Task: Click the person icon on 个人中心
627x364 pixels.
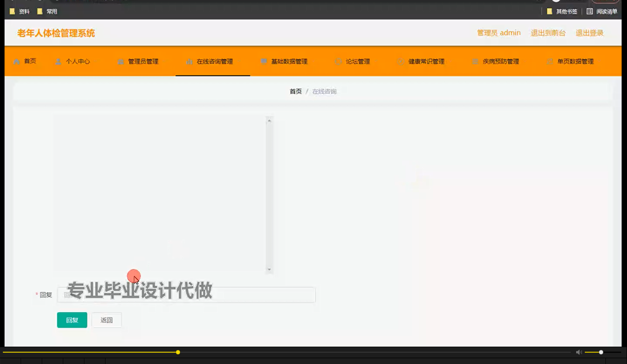Action: (x=58, y=61)
